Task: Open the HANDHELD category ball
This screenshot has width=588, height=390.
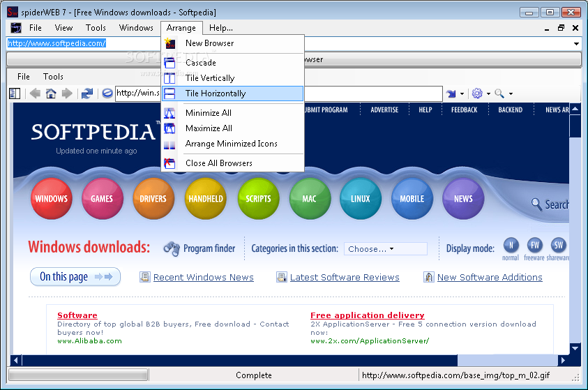Action: pyautogui.click(x=206, y=199)
